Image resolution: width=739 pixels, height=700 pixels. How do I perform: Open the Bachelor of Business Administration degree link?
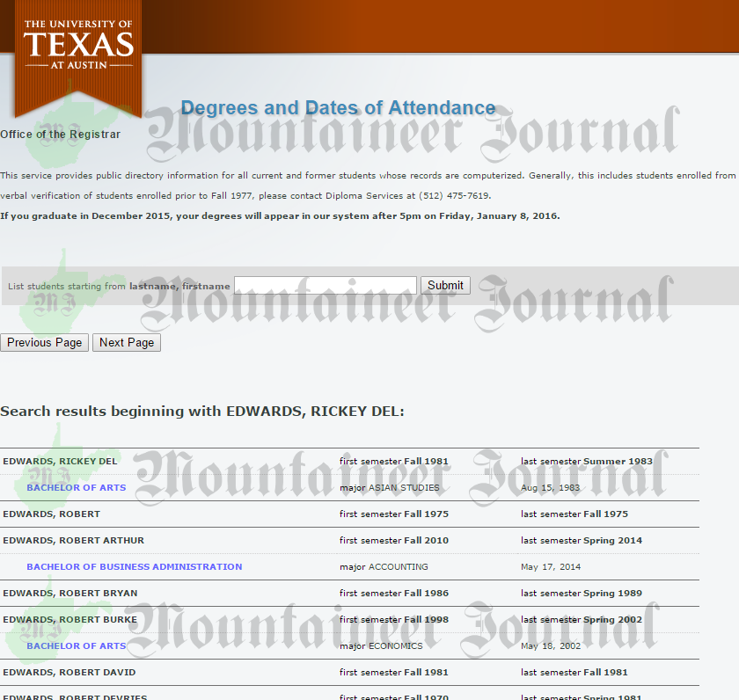pos(135,566)
